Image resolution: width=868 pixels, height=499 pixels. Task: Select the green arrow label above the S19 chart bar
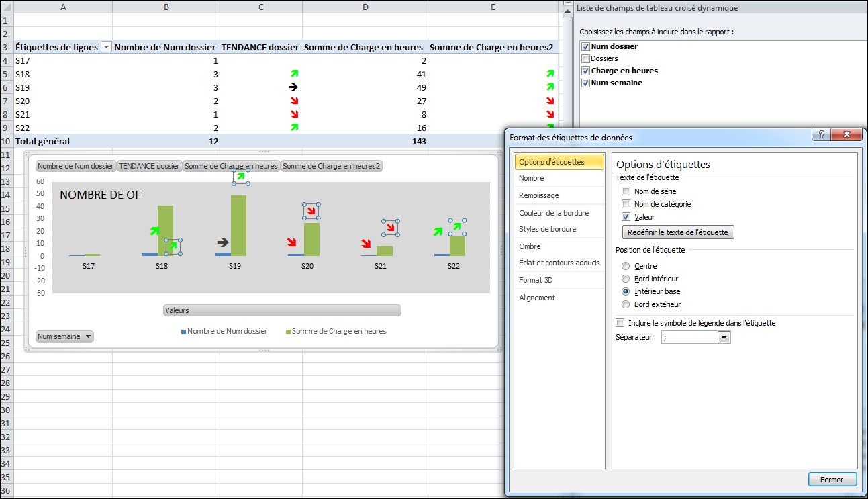[241, 177]
